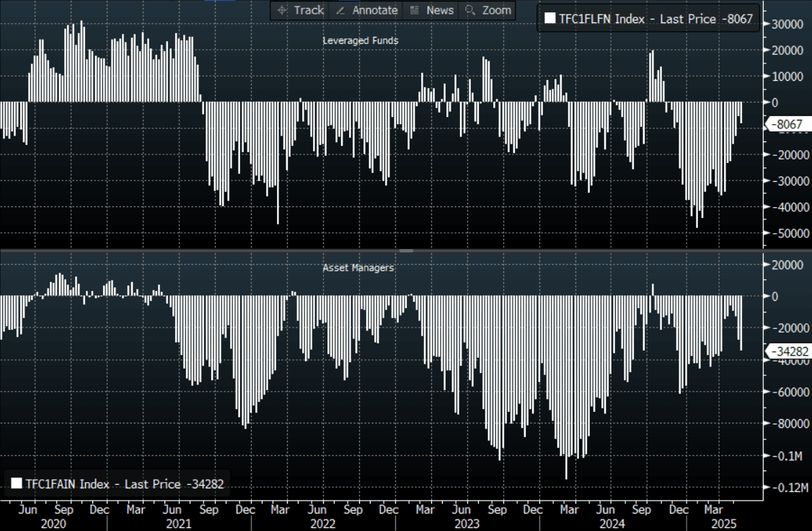Click the -50000 label on the upper y-axis

[x=787, y=234]
